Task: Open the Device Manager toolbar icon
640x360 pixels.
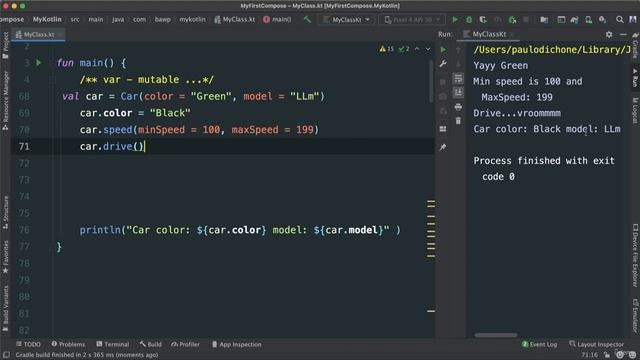Action: [588, 19]
